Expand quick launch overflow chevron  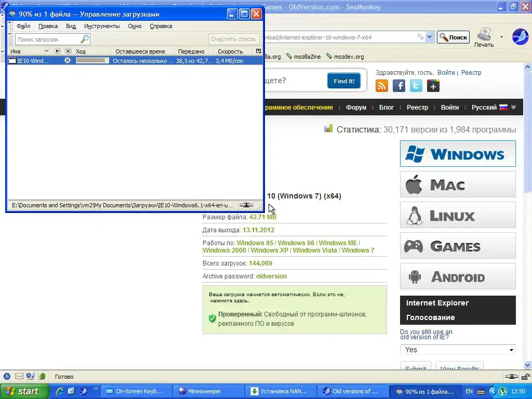click(96, 389)
